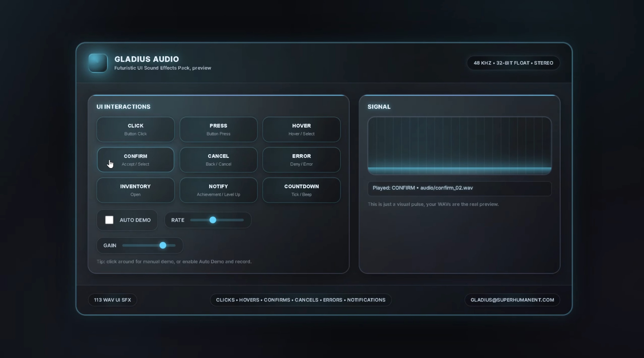Click the Gladius Audio logo icon

[x=98, y=63]
